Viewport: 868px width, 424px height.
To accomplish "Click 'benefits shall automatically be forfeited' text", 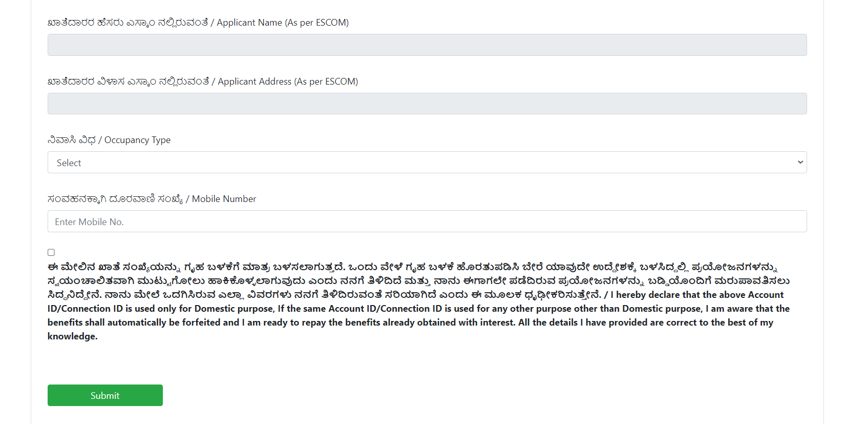I will point(134,322).
